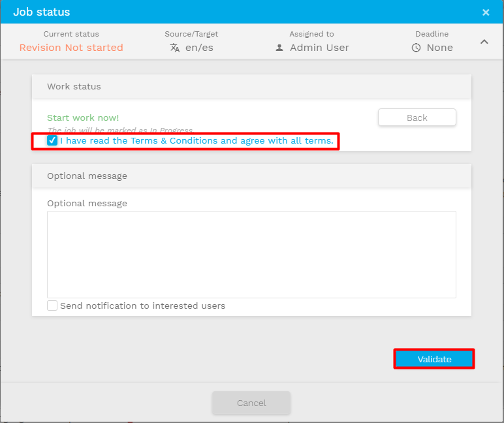Uncheck the Terms & Conditions checkbox

click(x=52, y=140)
